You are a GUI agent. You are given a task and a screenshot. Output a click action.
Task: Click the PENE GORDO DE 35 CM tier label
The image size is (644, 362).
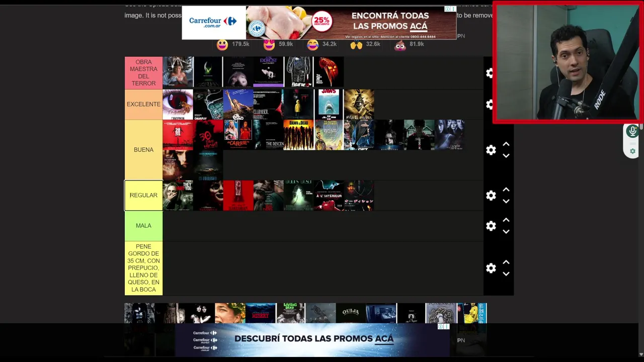[143, 268]
